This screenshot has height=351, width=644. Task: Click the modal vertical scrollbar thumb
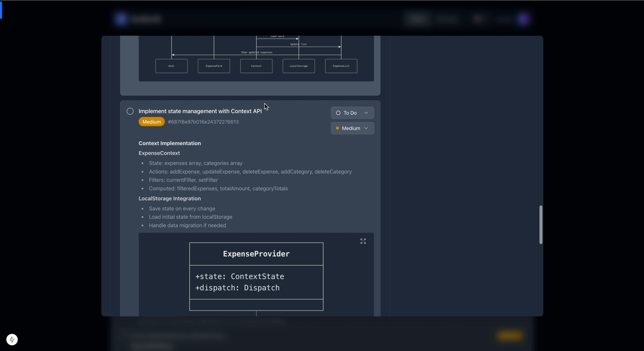point(541,225)
